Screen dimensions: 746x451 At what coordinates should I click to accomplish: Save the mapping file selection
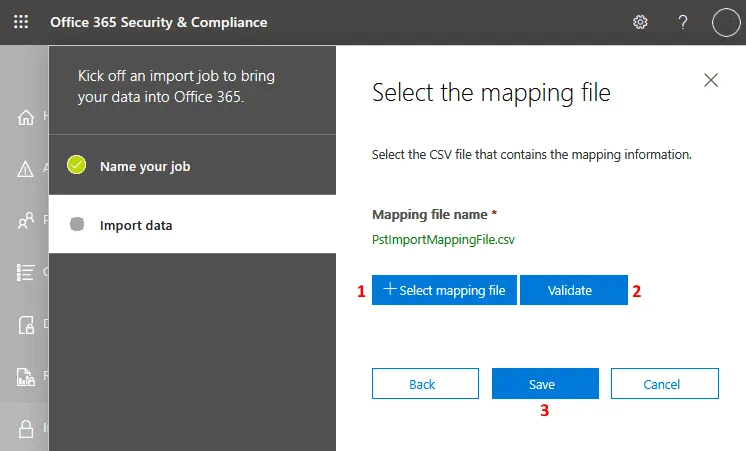[x=545, y=384]
